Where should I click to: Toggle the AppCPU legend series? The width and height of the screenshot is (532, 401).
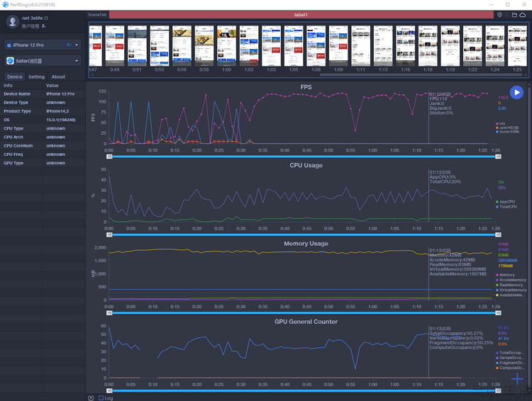pos(505,202)
